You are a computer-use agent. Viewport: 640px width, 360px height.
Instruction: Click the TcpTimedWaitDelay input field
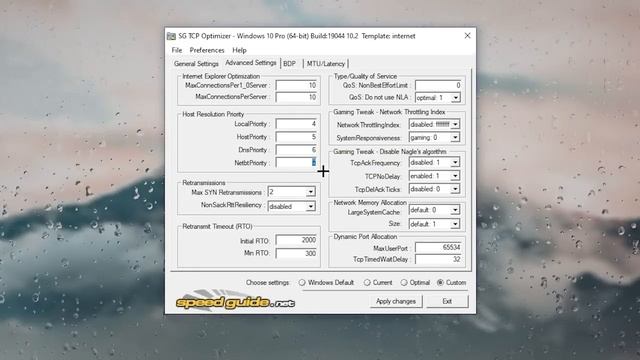click(438, 259)
